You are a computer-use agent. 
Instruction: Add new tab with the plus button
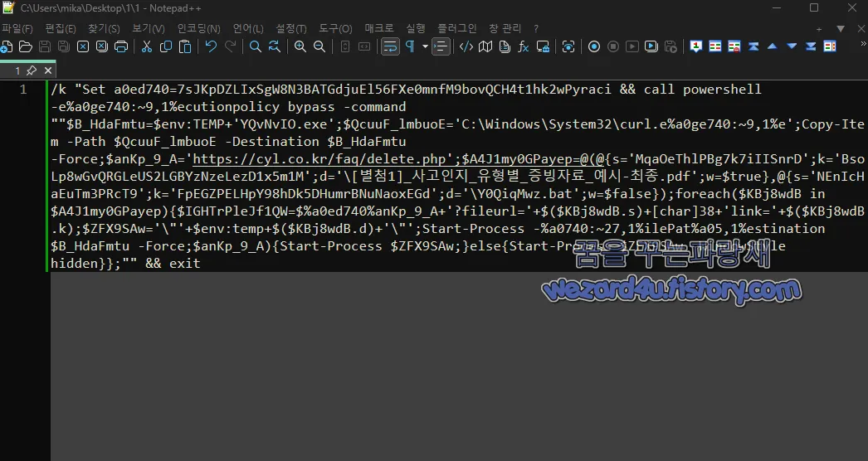[819, 29]
